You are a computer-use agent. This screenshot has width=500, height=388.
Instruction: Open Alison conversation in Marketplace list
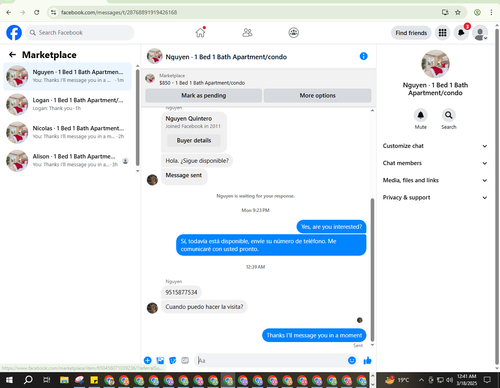point(67,160)
